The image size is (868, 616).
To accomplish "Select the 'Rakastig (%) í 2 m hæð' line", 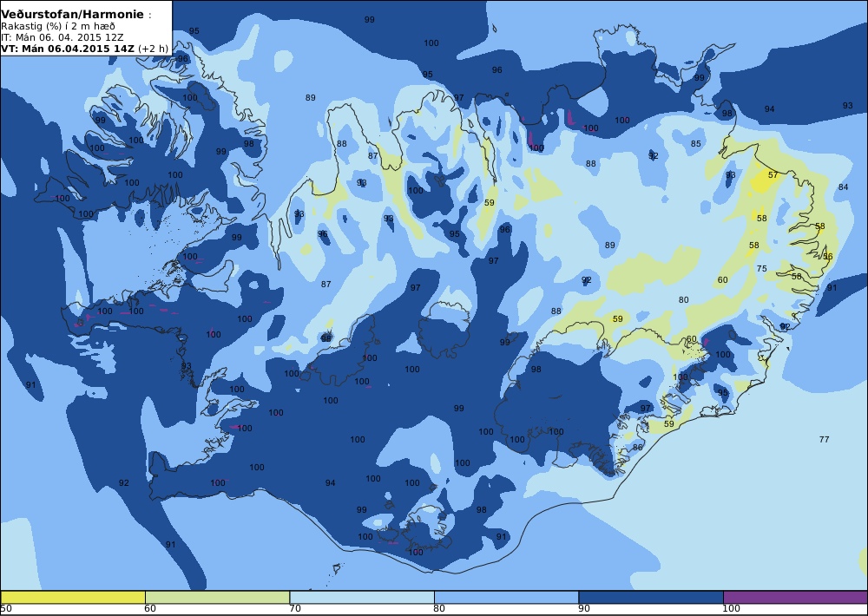I will [58, 27].
